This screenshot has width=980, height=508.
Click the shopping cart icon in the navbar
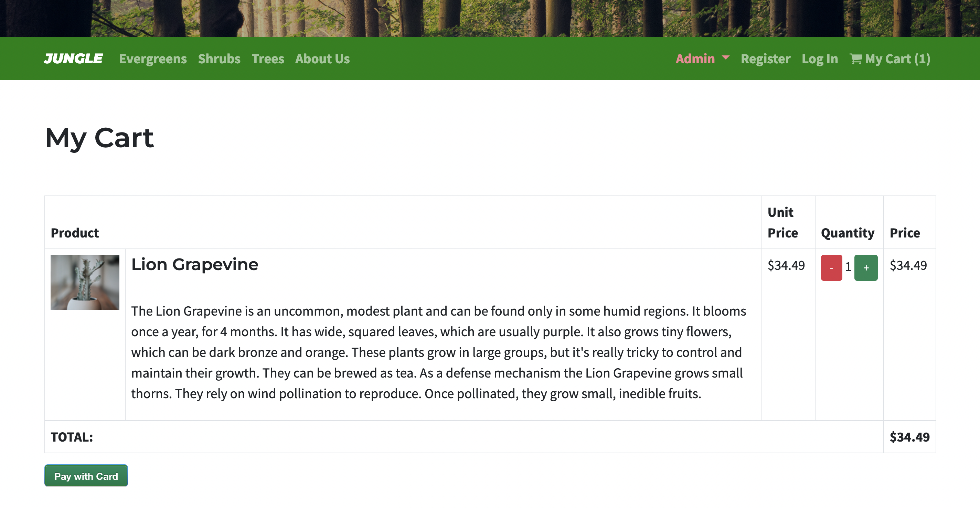point(856,59)
